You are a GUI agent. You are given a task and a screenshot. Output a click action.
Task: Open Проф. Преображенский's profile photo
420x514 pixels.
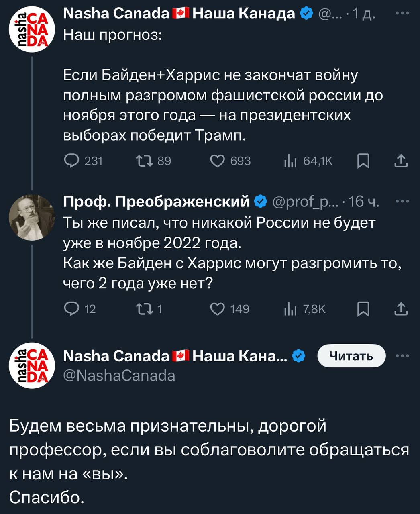point(32,218)
